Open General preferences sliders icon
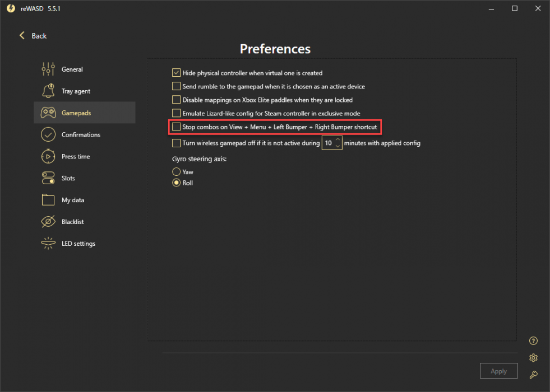Viewport: 550px width, 392px height. click(48, 69)
